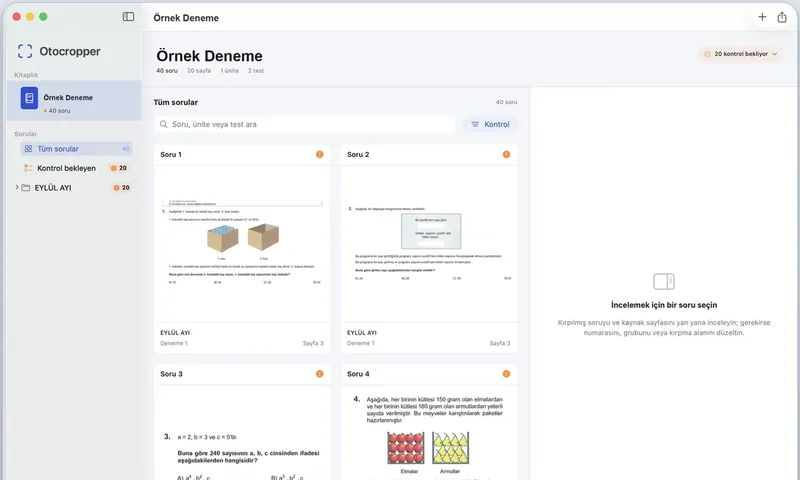The width and height of the screenshot is (800, 480).
Task: Click the inspector panel placeholder icon
Action: coord(664,282)
